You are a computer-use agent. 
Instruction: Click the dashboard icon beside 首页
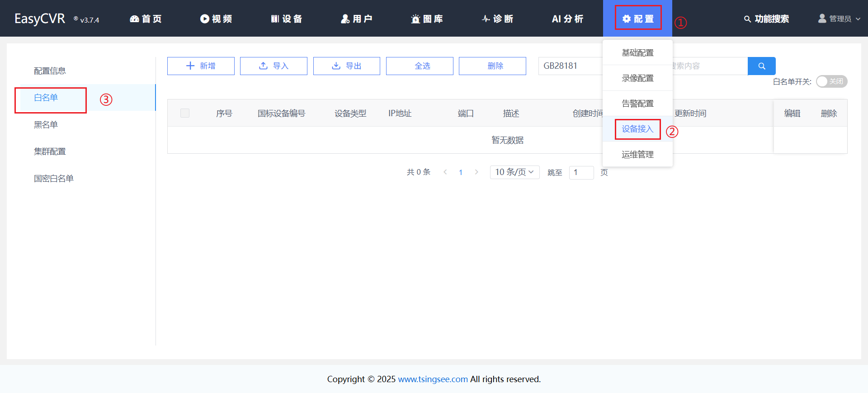point(134,19)
